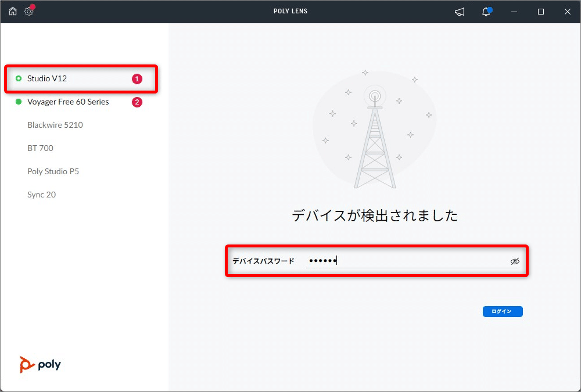Click the Poly logo at bottom left

point(40,365)
